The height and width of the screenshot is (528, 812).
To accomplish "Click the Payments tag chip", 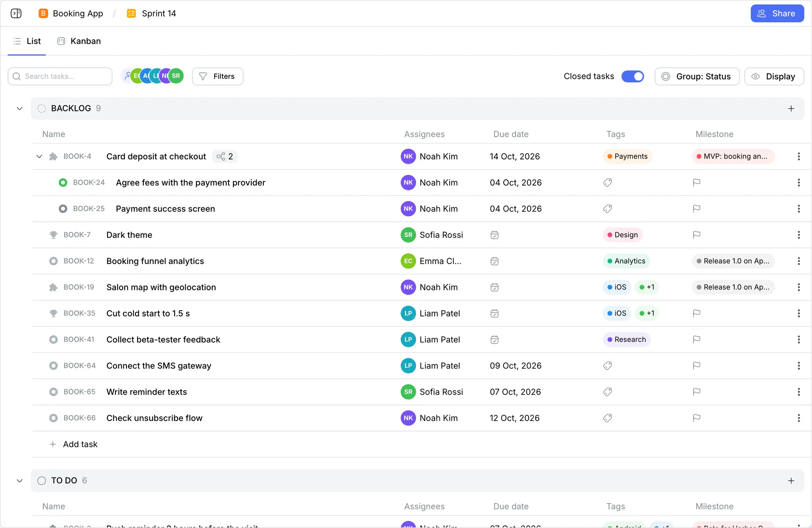I will point(627,157).
